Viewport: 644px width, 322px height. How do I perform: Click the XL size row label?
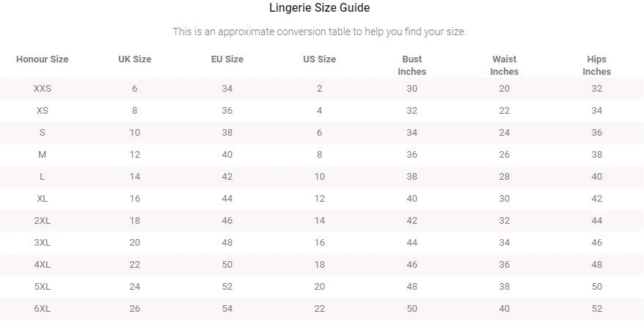tap(43, 199)
